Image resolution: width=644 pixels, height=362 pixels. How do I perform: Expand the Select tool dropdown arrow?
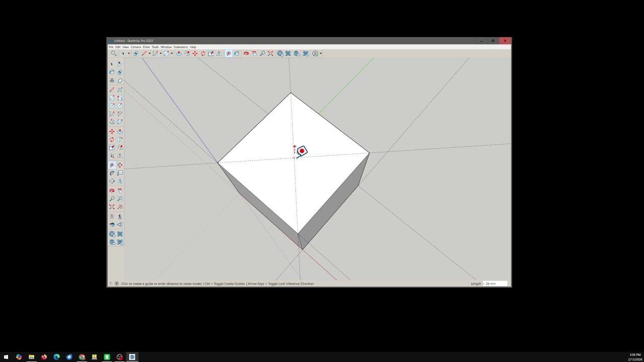point(129,53)
